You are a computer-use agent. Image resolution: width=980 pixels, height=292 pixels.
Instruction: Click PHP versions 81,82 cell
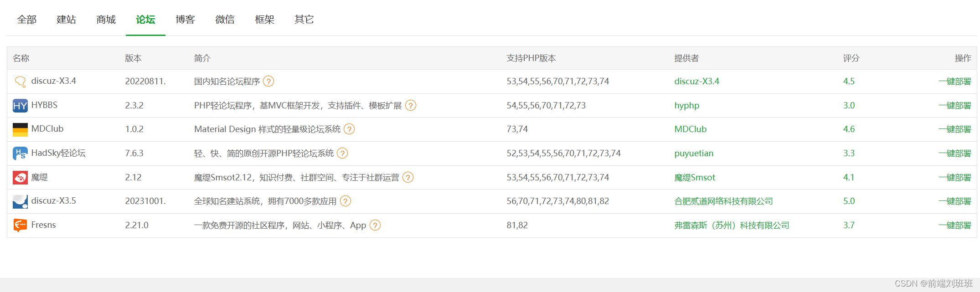click(x=517, y=225)
